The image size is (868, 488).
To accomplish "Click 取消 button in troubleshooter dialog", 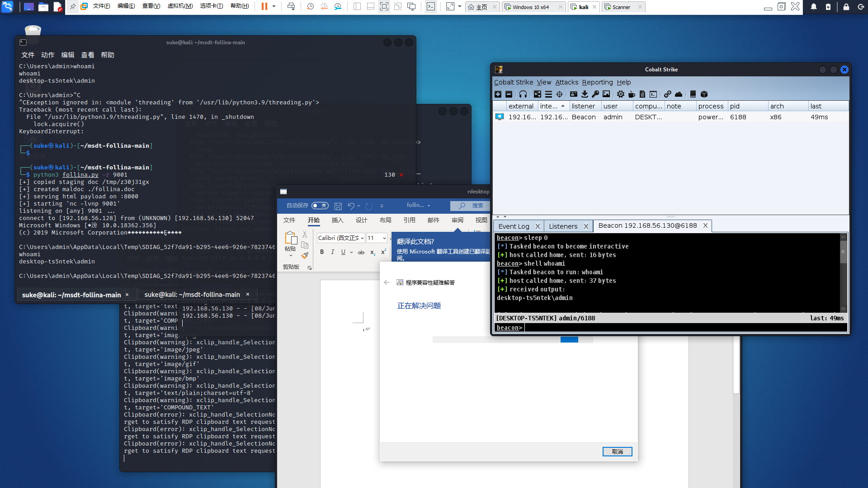I will tap(617, 452).
